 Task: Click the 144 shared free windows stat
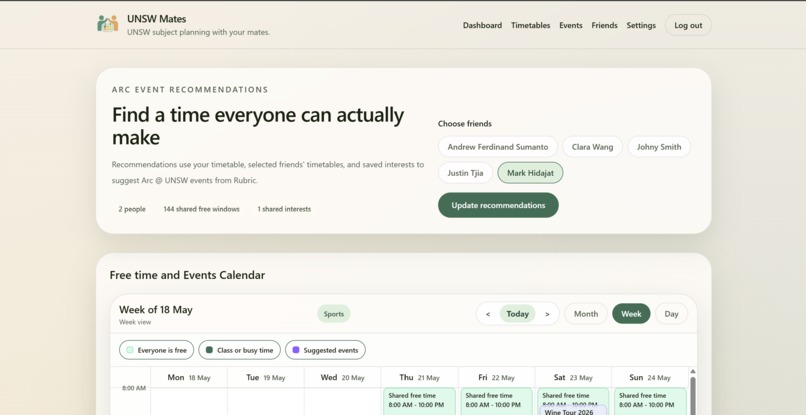202,209
